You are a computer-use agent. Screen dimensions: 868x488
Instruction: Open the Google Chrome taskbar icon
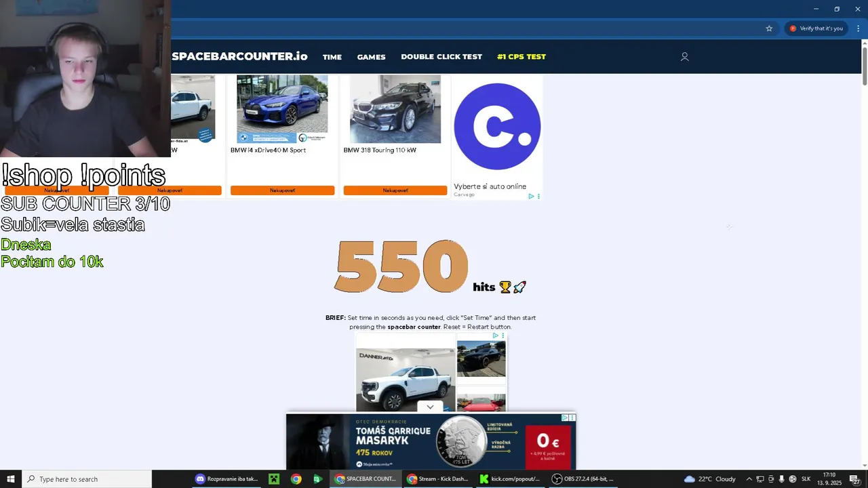pyautogui.click(x=296, y=479)
